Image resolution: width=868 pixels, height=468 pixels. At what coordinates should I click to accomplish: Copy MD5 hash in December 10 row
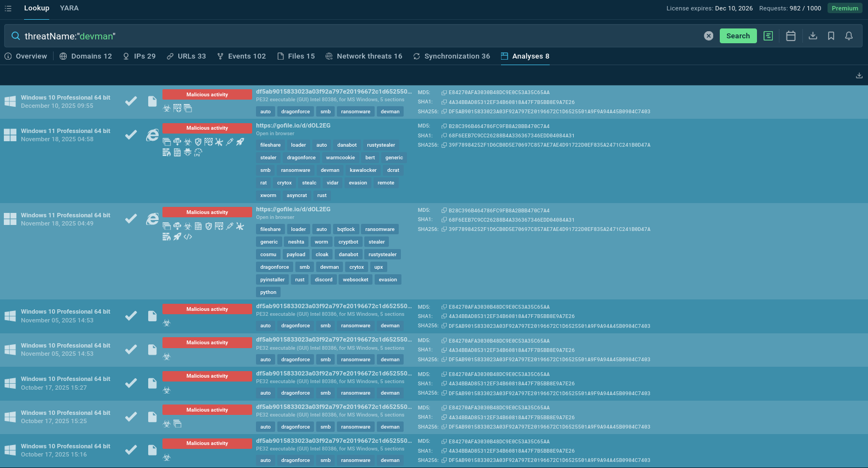point(444,93)
